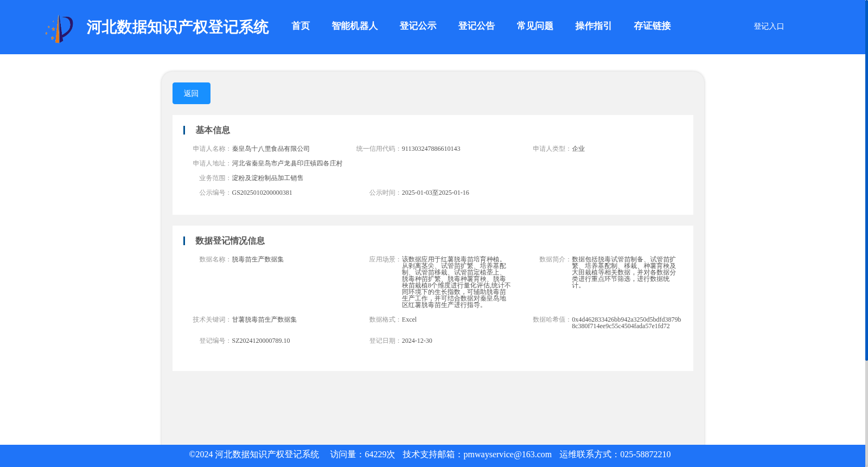The height and width of the screenshot is (467, 868).
Task: Click the 应用场景 description paragraph
Action: coord(456,282)
